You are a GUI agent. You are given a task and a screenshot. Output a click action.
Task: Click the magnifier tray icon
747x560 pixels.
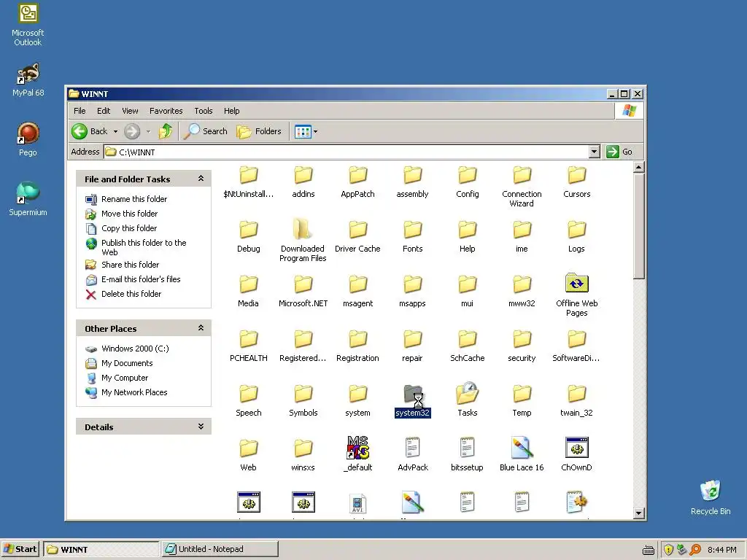[x=695, y=550]
